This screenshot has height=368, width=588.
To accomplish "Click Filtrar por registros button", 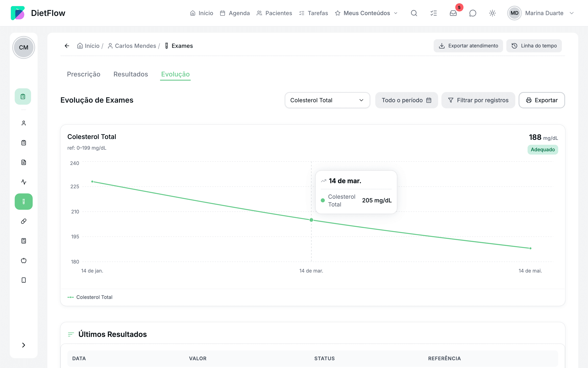I will (478, 100).
